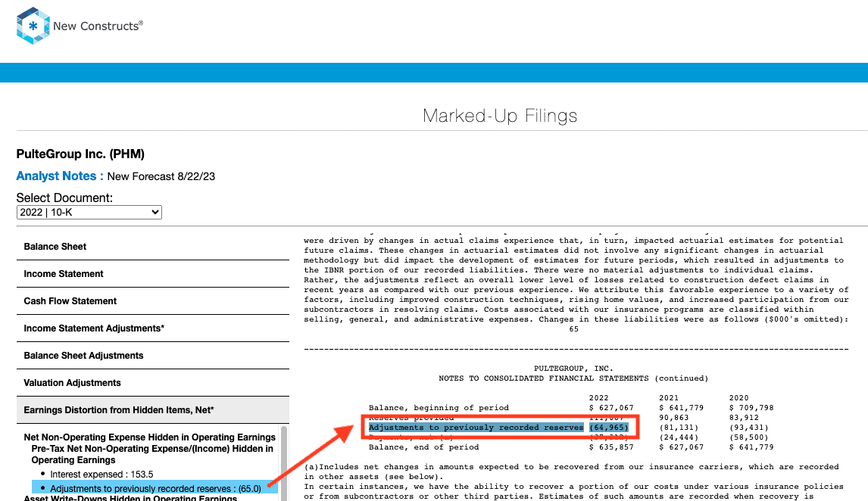Click the $ 709,798 beginning balance for 2020

pyautogui.click(x=751, y=408)
